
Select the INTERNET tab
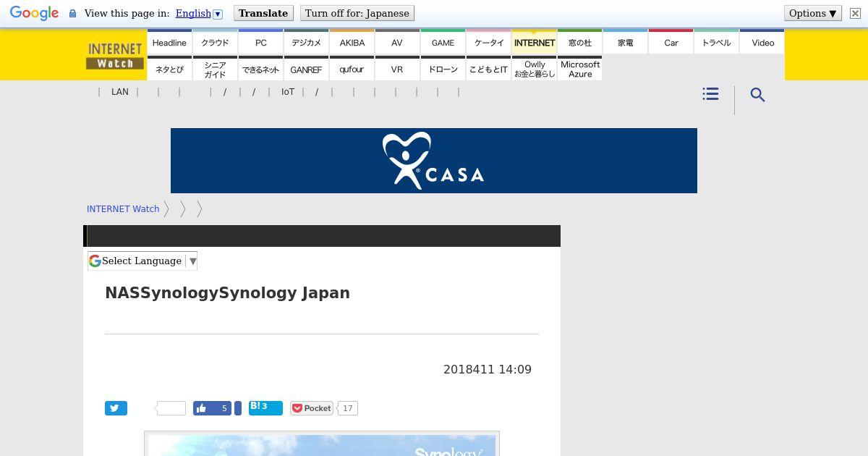click(x=535, y=42)
